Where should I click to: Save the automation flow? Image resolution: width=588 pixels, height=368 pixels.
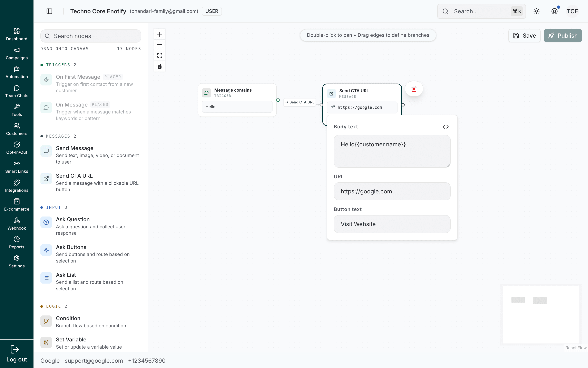pos(524,36)
